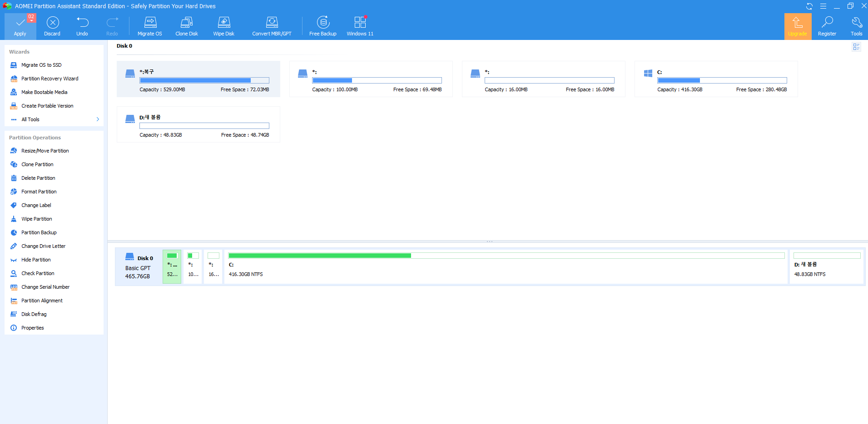This screenshot has height=424, width=868.
Task: Click the pane splitter handle dots
Action: (x=490, y=242)
